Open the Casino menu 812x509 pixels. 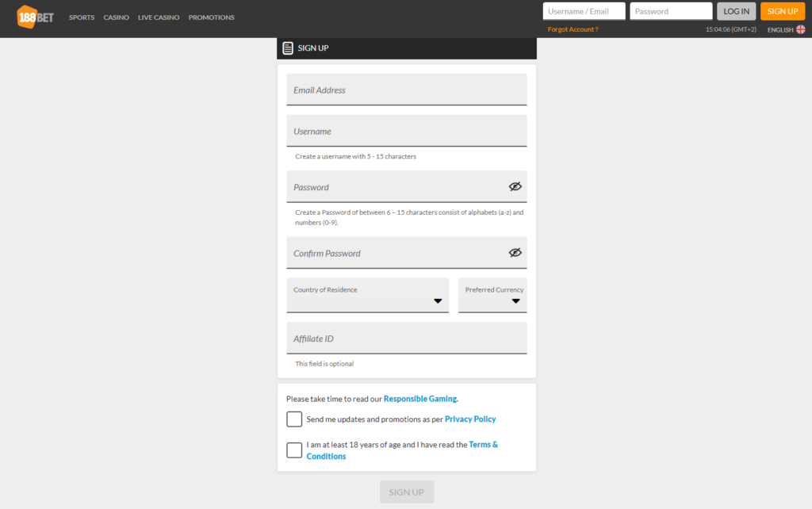116,17
